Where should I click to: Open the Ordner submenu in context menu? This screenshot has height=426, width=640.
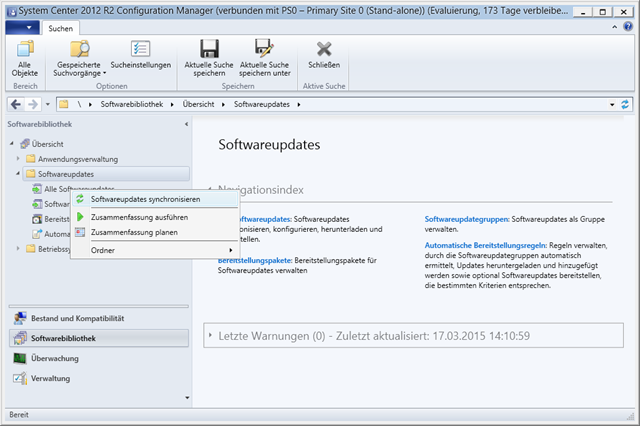[155, 250]
